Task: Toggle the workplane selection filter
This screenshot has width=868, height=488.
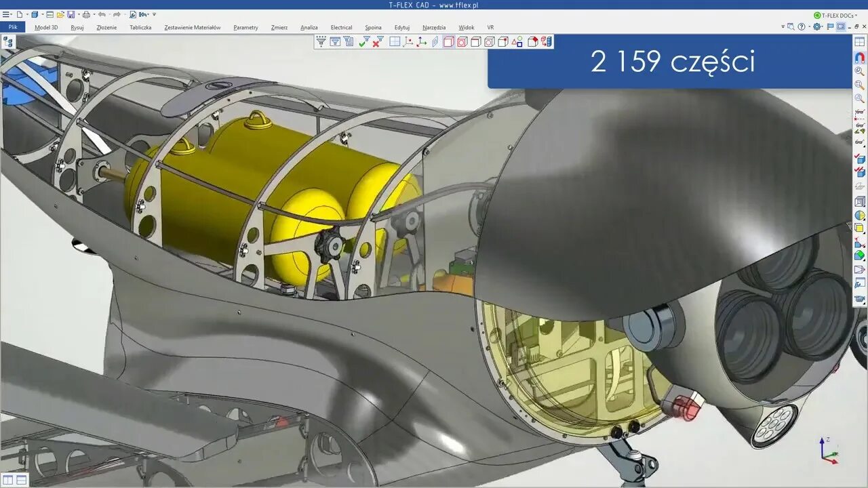Action: click(x=395, y=42)
